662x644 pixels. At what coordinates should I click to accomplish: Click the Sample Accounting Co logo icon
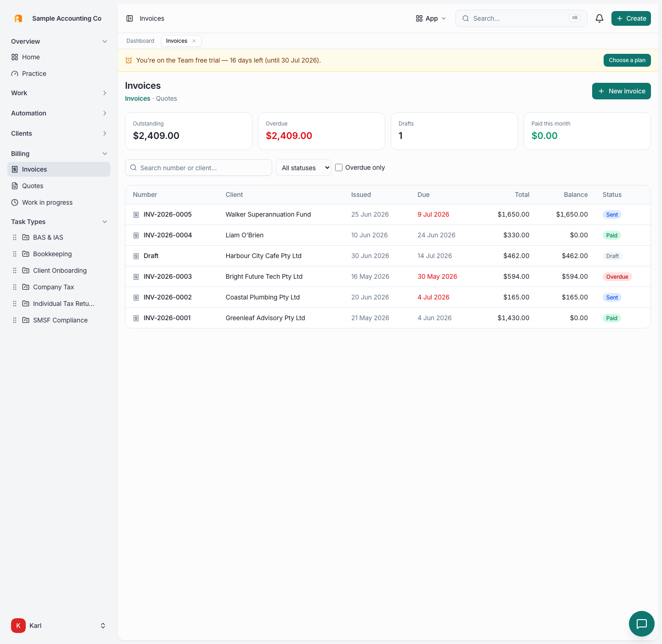18,18
